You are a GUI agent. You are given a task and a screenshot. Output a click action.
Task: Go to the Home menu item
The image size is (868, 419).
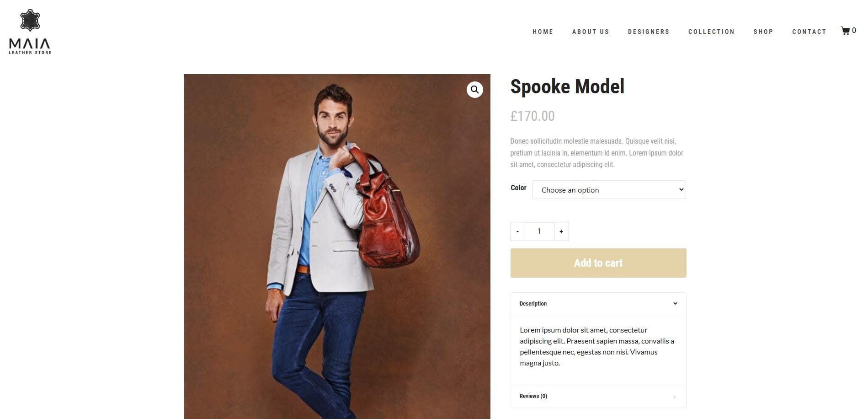pyautogui.click(x=543, y=32)
